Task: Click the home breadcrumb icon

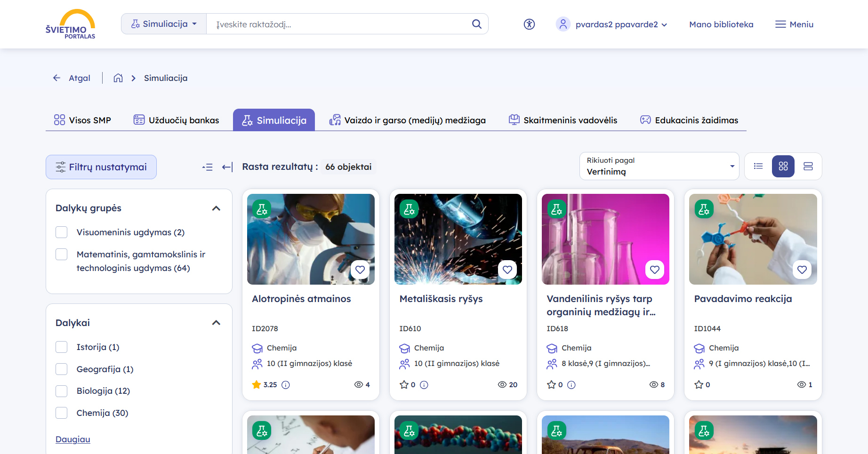Action: click(118, 78)
